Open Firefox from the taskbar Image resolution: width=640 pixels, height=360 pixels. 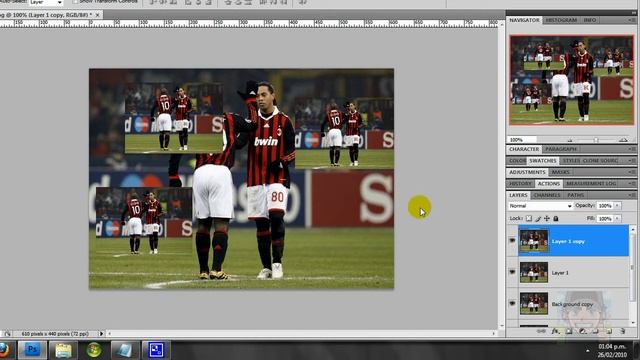click(4, 350)
